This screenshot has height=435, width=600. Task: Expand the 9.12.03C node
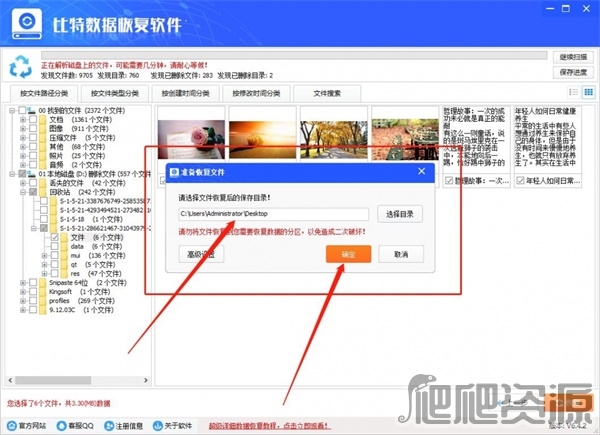pos(23,310)
